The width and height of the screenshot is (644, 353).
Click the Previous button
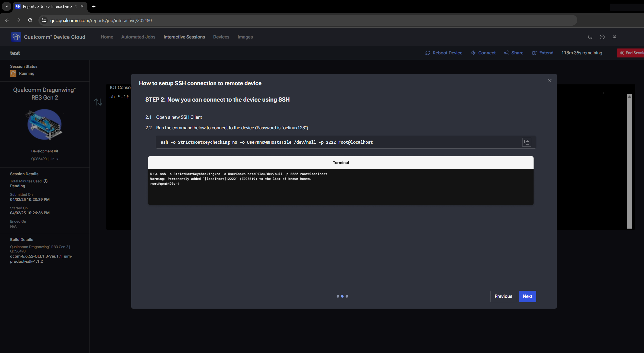coord(503,296)
